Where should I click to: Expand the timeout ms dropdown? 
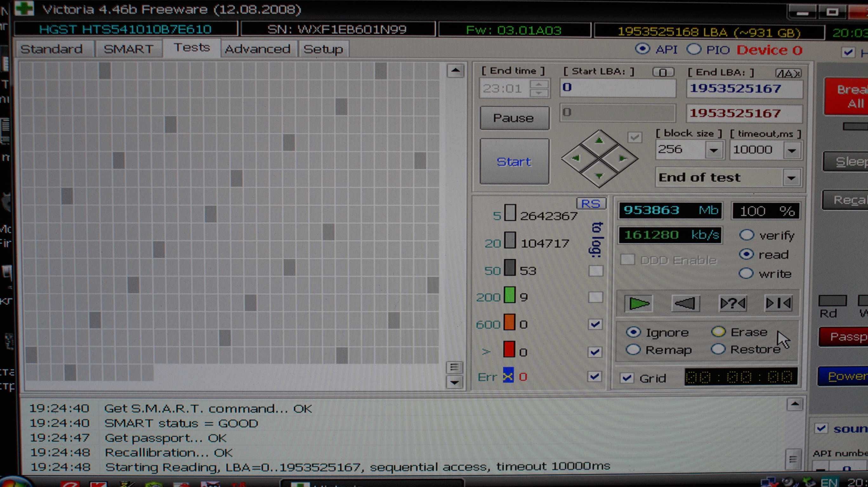point(792,150)
